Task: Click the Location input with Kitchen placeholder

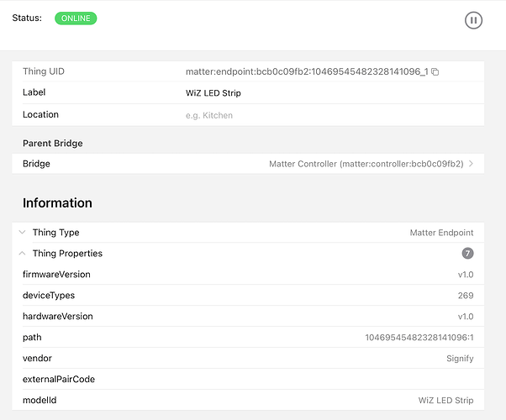Action: click(209, 115)
